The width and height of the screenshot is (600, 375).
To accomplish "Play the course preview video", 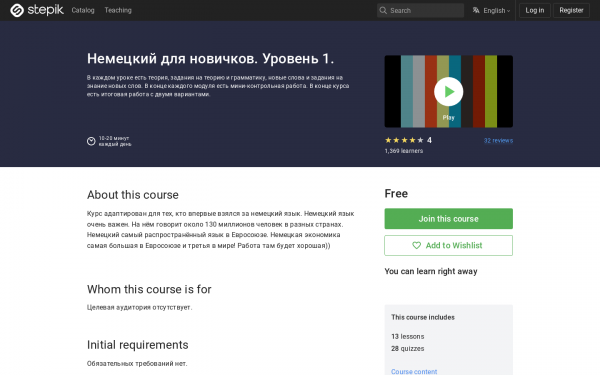I will 448,91.
